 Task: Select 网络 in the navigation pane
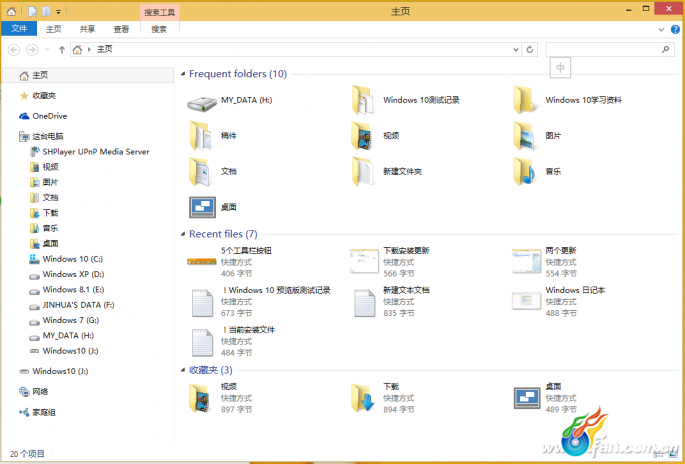(x=34, y=391)
